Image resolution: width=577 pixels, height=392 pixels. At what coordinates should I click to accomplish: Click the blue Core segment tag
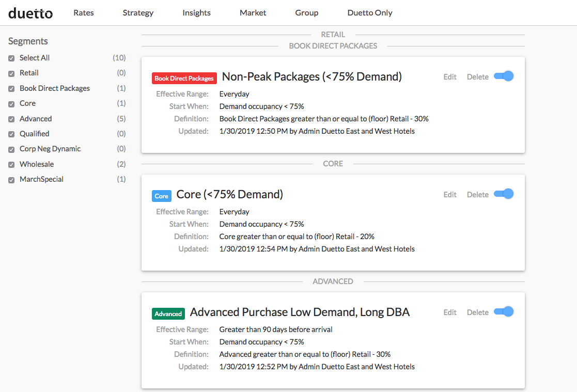point(161,196)
